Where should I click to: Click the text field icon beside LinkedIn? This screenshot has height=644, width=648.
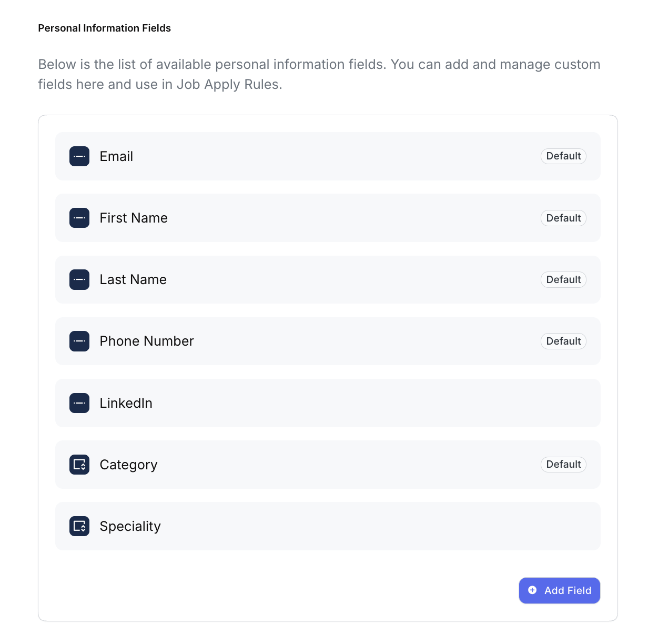pos(79,403)
